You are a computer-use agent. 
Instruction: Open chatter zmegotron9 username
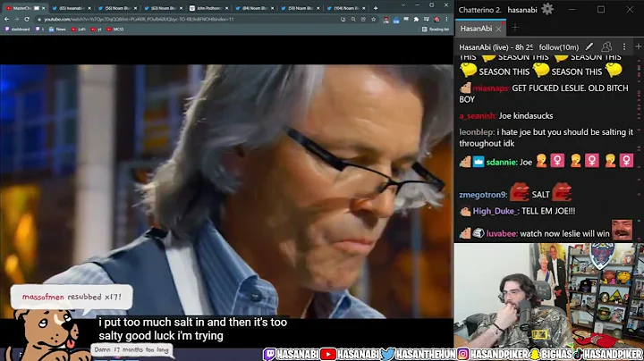pos(483,195)
